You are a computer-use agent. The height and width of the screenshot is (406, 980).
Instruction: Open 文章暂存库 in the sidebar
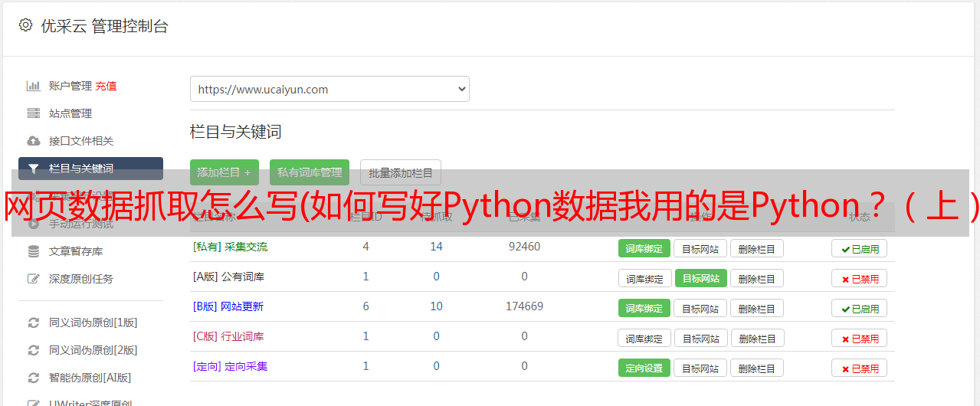76,251
